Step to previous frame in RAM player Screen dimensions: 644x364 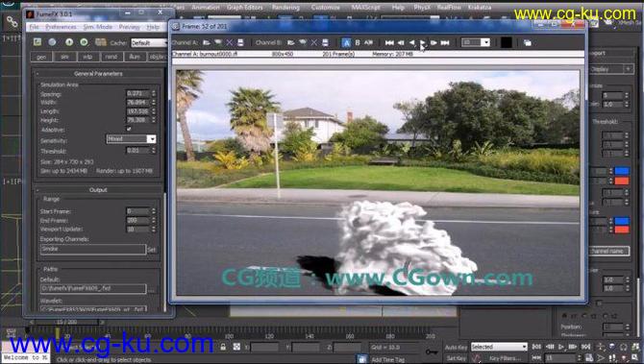pyautogui.click(x=401, y=42)
